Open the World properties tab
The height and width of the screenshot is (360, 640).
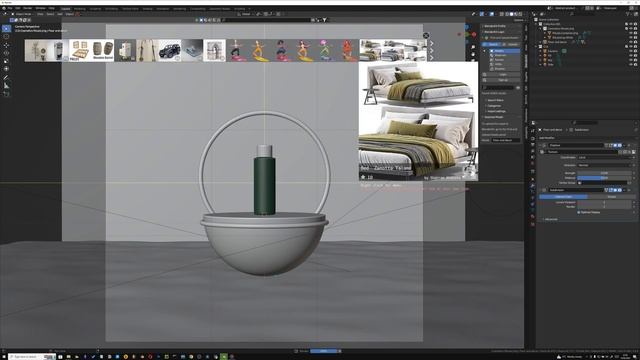tap(533, 163)
